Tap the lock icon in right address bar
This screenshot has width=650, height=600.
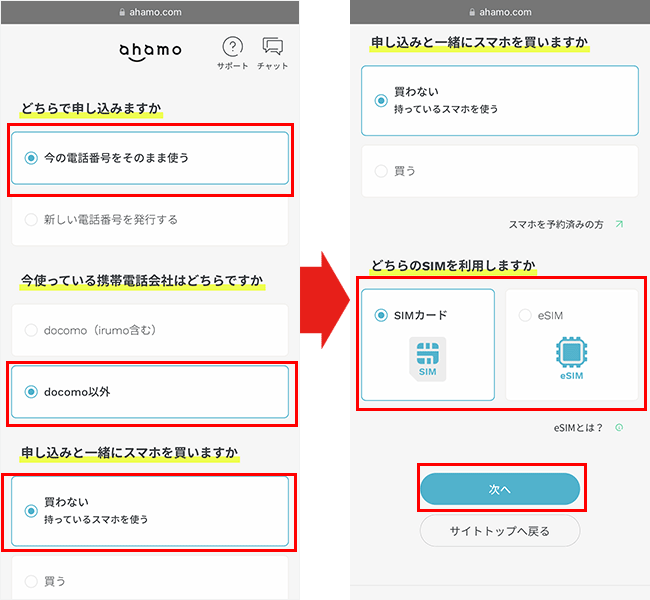[x=472, y=12]
